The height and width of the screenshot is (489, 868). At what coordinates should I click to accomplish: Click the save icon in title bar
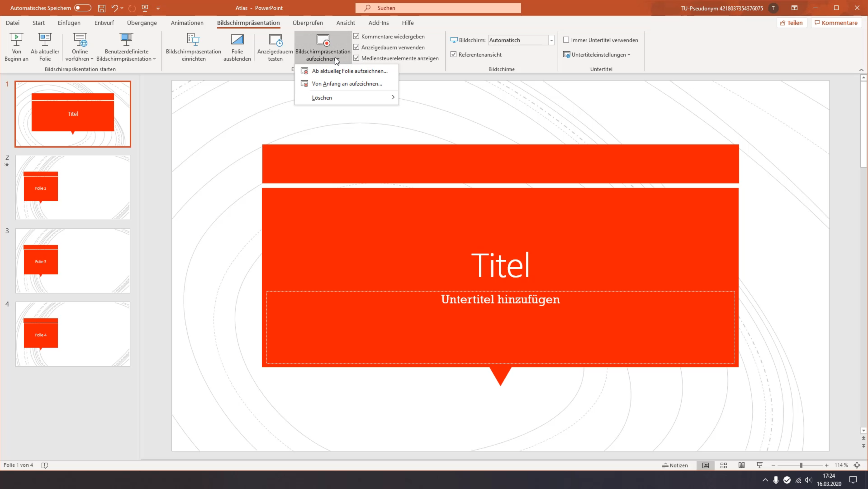point(101,8)
